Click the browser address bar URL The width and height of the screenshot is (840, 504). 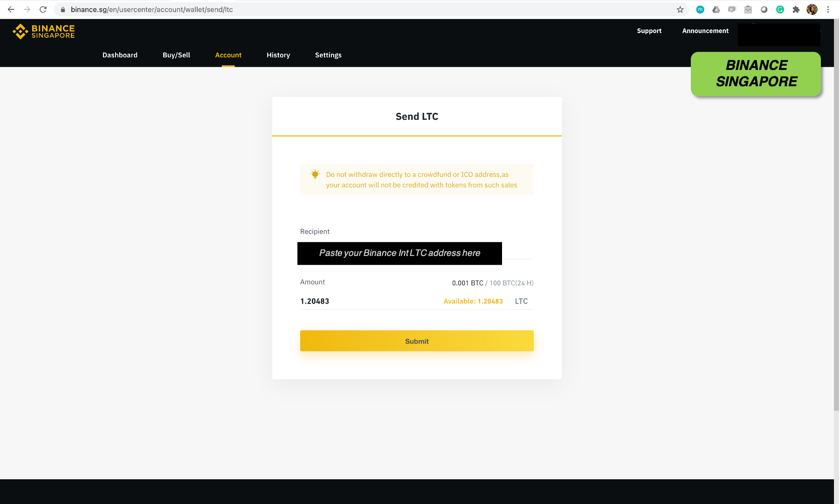click(x=152, y=9)
